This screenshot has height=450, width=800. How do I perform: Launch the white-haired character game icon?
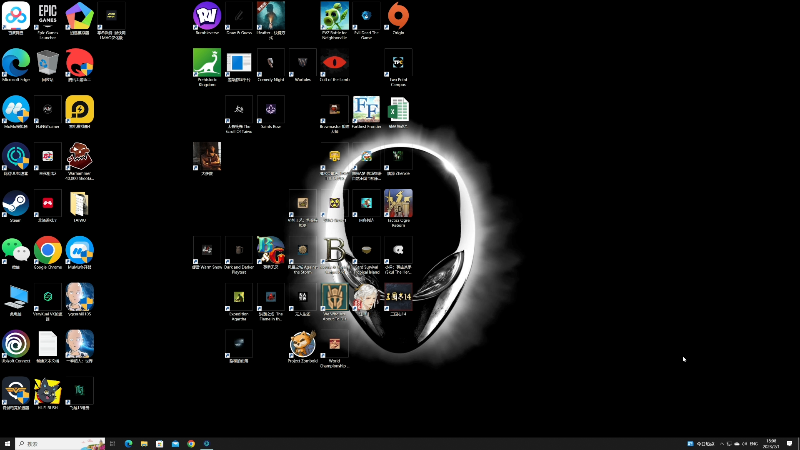(x=366, y=298)
